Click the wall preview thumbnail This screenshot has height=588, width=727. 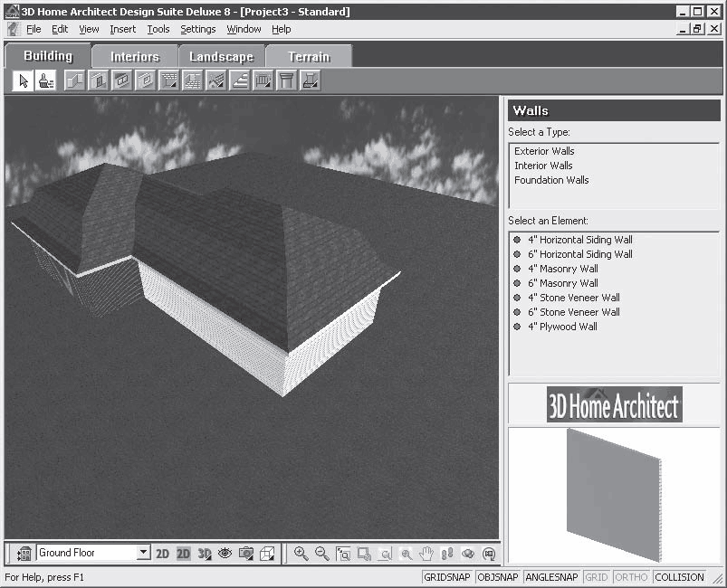615,495
